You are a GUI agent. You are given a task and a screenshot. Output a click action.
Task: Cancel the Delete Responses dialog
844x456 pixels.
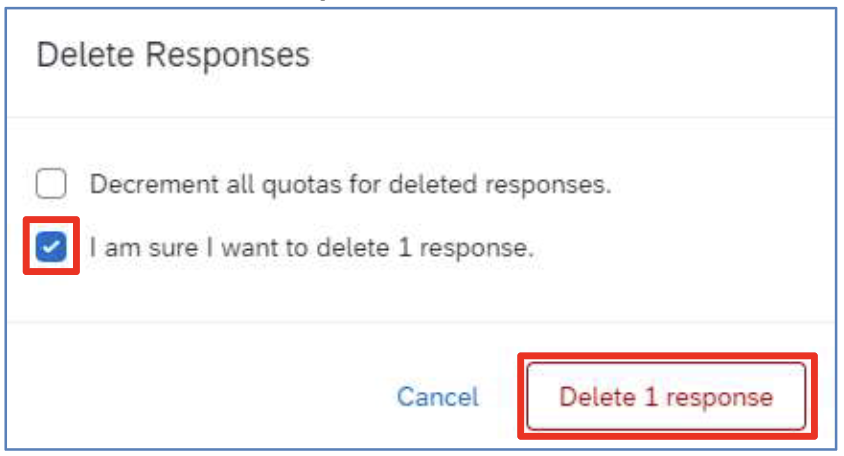tap(438, 397)
